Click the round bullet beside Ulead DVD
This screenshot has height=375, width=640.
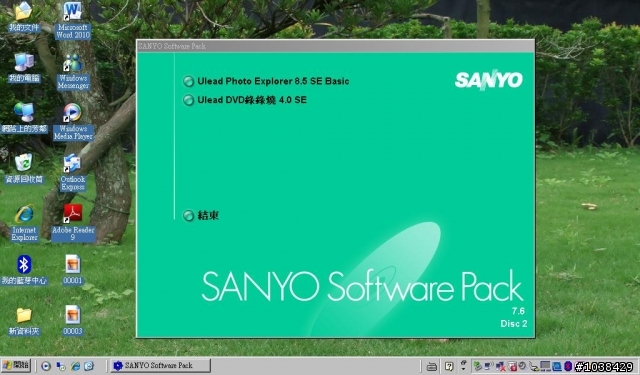(188, 100)
